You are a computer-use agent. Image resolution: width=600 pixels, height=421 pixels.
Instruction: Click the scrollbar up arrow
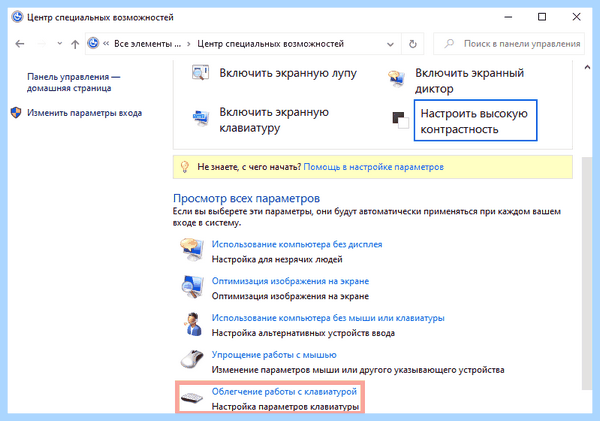tap(587, 67)
